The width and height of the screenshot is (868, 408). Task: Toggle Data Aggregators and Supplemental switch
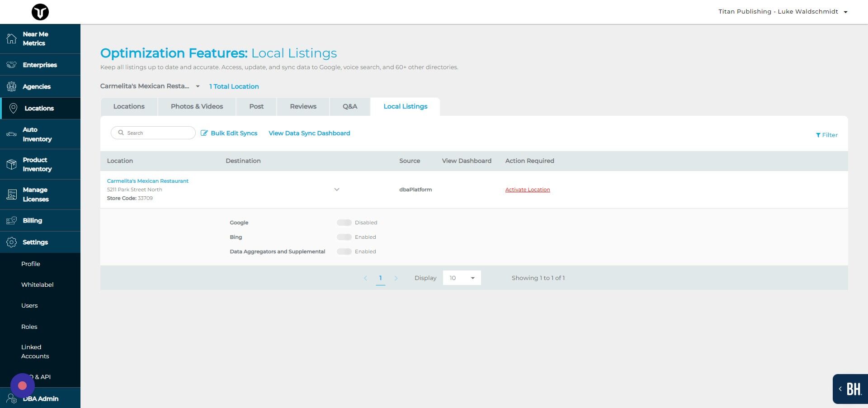(344, 251)
